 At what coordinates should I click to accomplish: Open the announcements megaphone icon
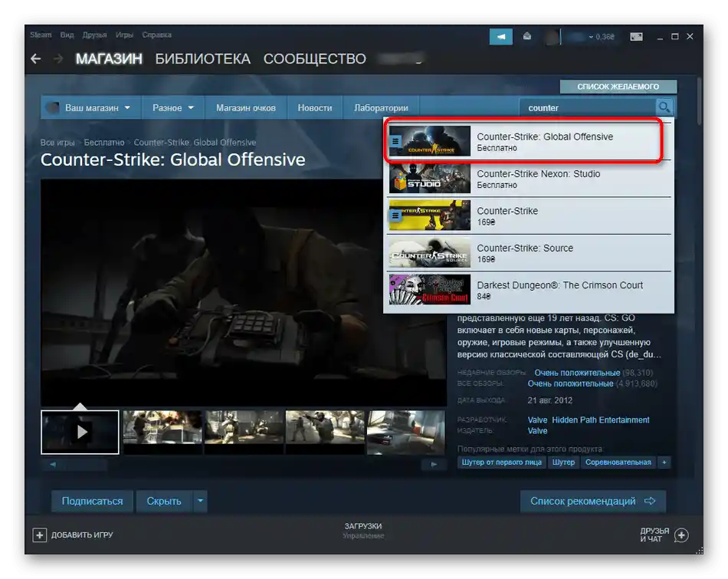click(501, 36)
